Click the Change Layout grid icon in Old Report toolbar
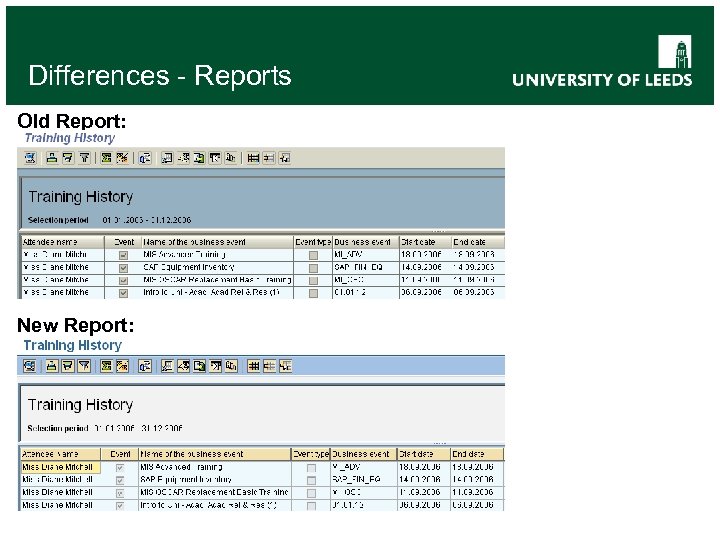The width and height of the screenshot is (720, 540). (x=253, y=158)
